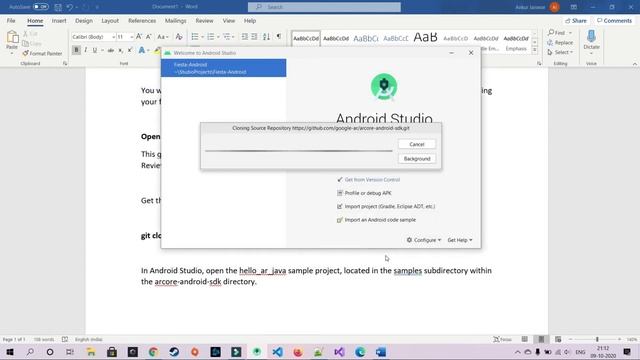Click the Multilevel list icon
The width and height of the screenshot is (640, 360).
227,37
